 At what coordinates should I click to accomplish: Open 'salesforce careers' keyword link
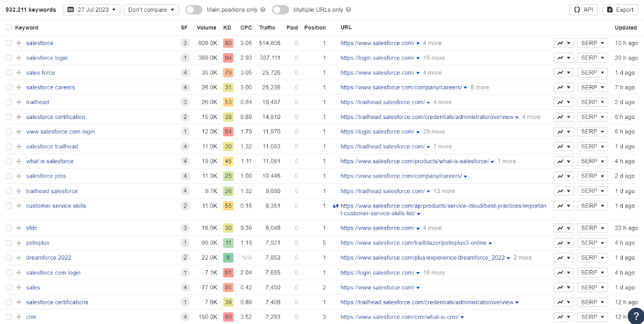50,87
